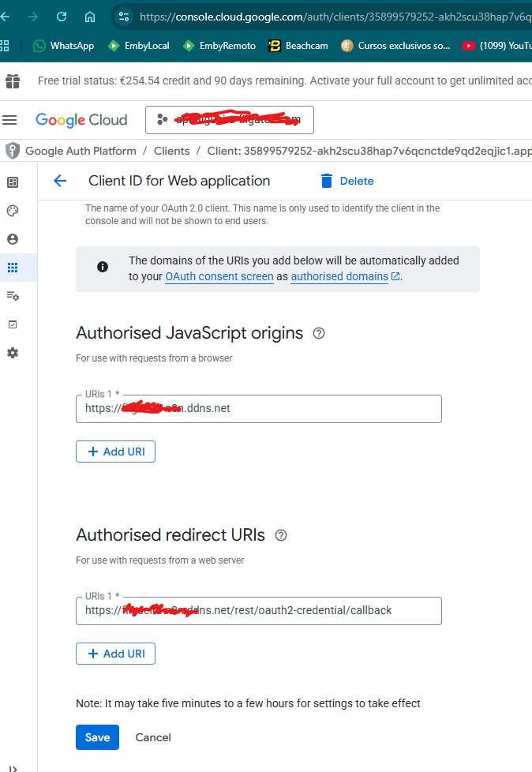Open the Overview icon in the sidebar

[x=13, y=182]
